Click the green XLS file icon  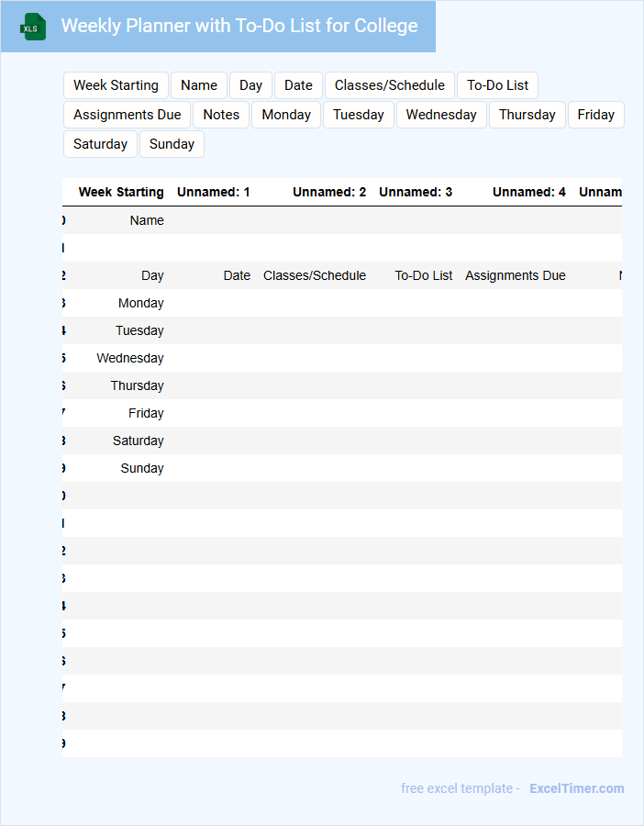tap(33, 28)
